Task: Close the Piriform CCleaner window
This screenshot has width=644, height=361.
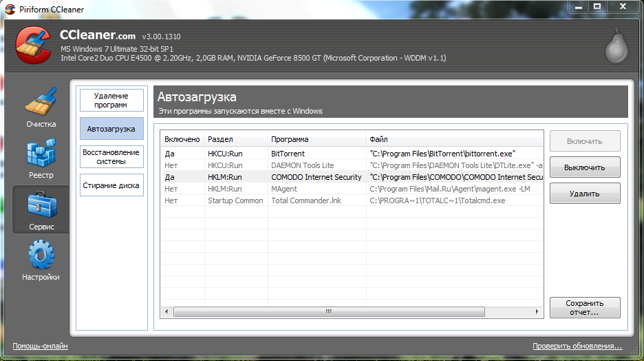Action: coord(623,7)
